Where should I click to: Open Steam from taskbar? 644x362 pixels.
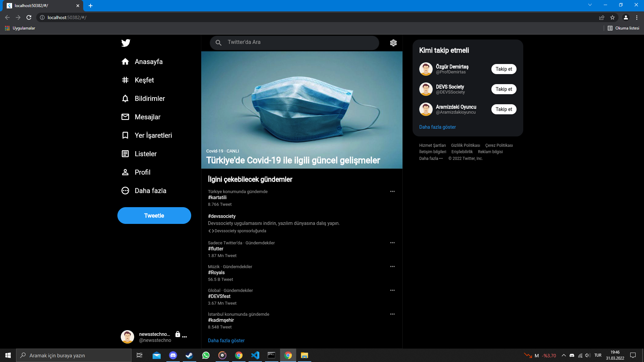click(x=189, y=355)
